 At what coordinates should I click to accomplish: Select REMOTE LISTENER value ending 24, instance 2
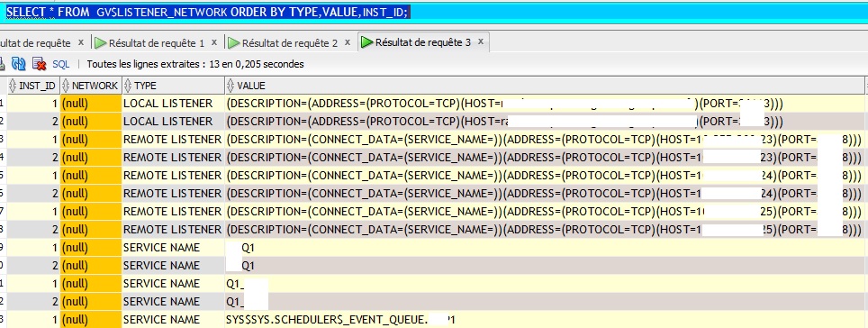(x=544, y=194)
